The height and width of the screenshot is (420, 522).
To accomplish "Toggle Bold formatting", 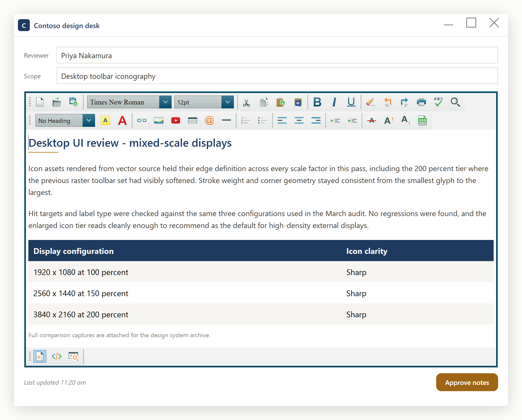I will point(317,102).
